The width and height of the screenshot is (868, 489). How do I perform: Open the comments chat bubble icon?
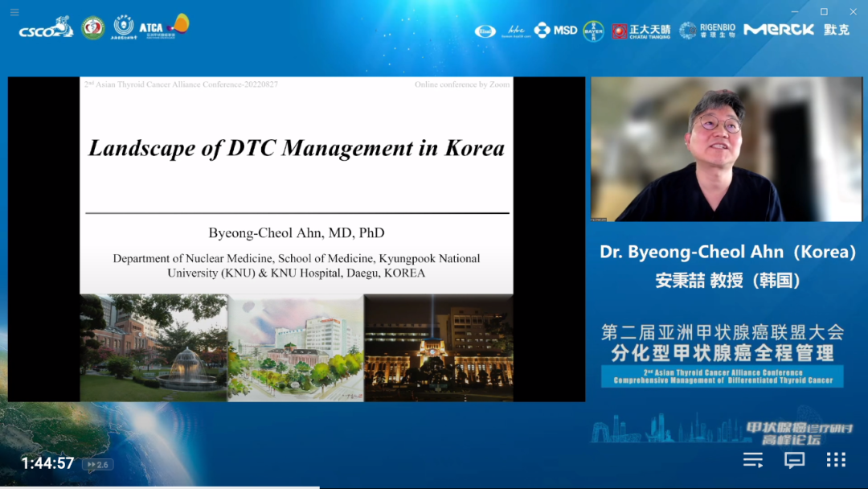pos(794,460)
